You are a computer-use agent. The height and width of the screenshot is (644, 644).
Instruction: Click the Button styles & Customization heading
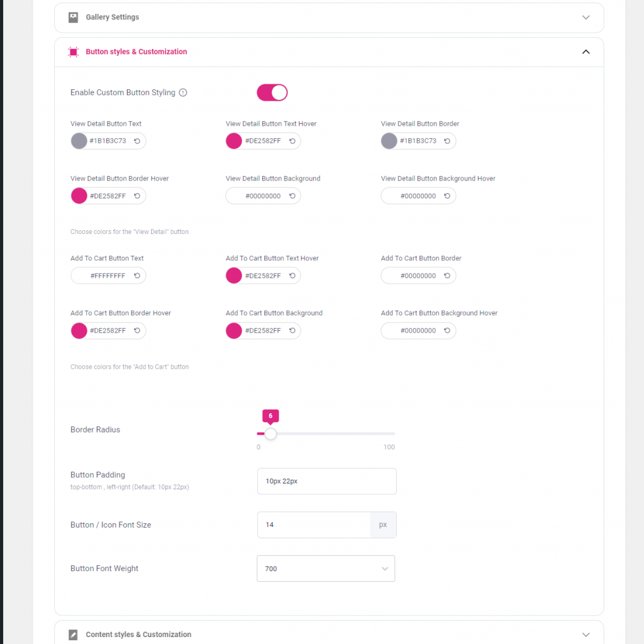[x=136, y=52]
